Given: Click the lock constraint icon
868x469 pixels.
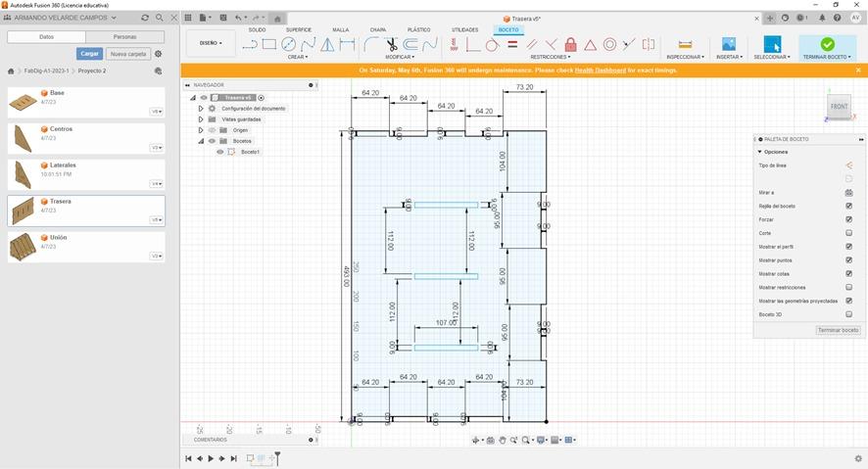Looking at the screenshot, I should (x=571, y=44).
